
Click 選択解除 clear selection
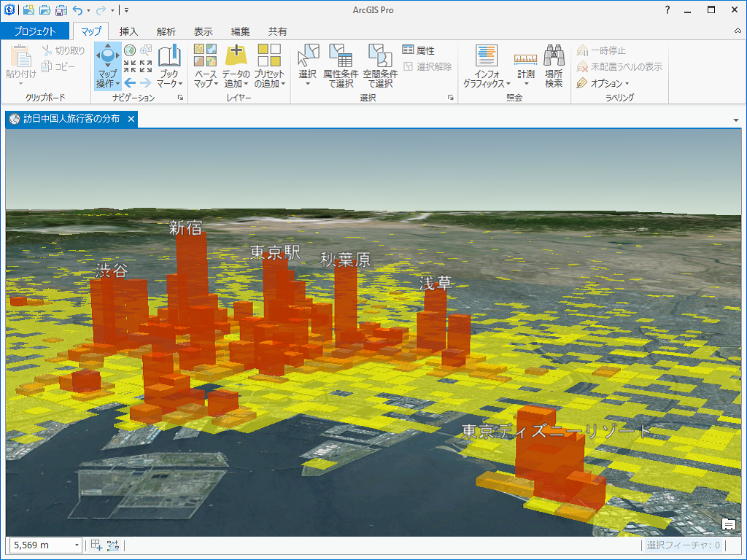point(427,66)
